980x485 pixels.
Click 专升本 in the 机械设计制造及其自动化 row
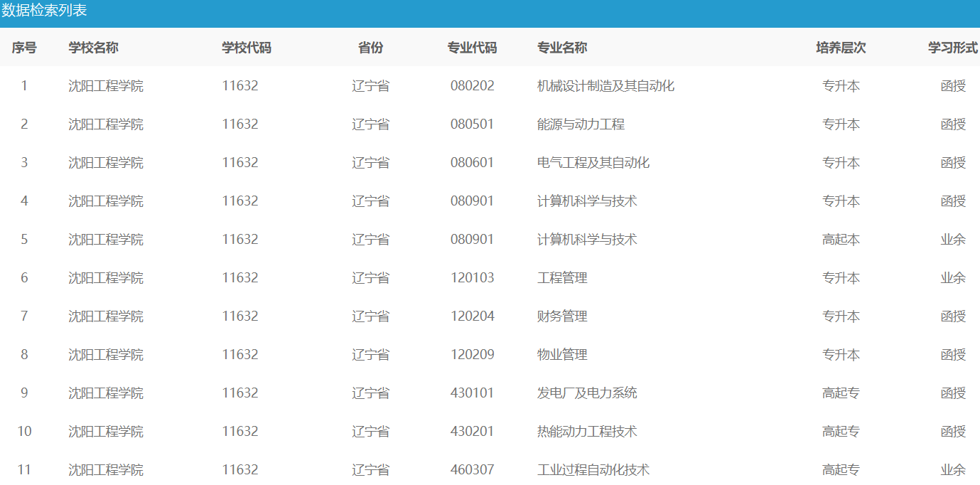[x=841, y=86]
